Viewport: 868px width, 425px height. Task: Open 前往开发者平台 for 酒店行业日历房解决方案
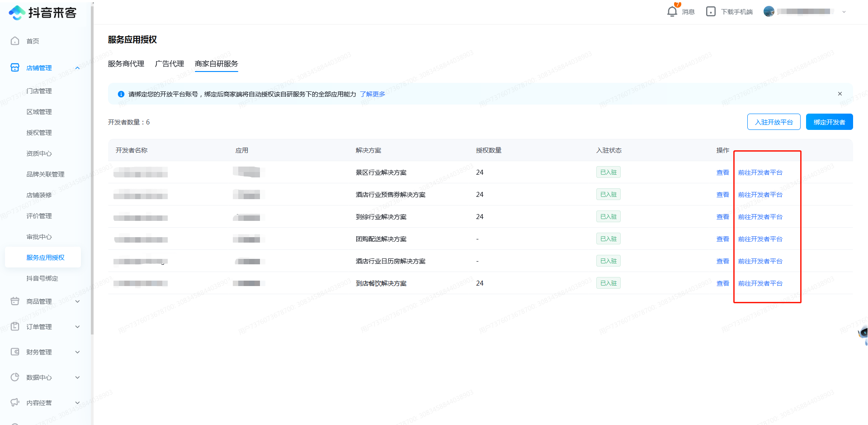[760, 261]
